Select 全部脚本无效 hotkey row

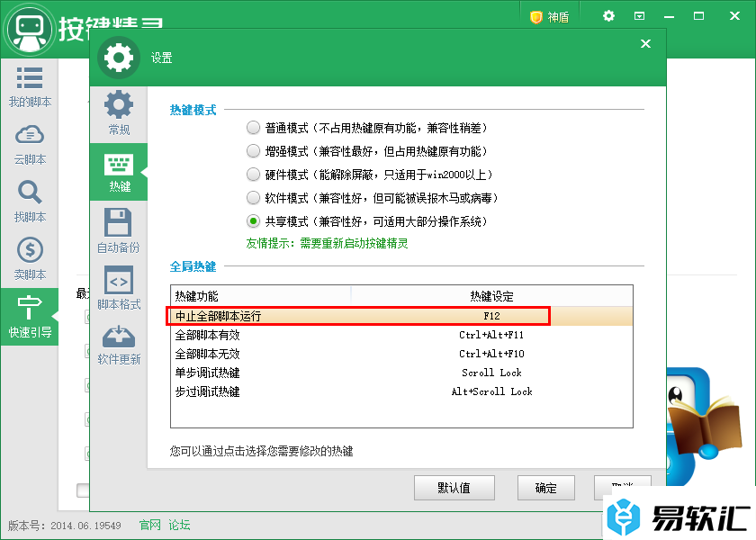coord(401,354)
